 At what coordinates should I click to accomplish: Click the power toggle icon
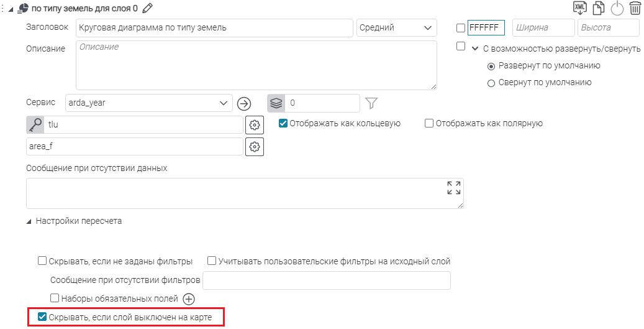pyautogui.click(x=617, y=8)
